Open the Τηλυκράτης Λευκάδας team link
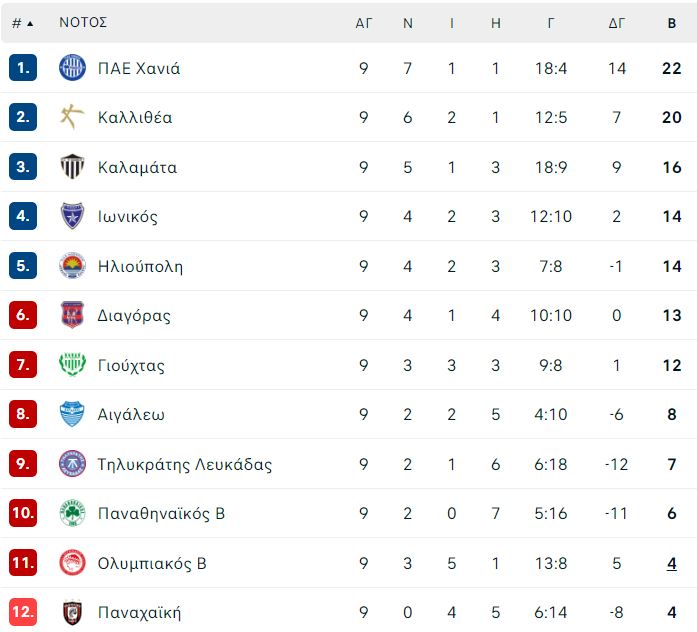This screenshot has width=697, height=632. pyautogui.click(x=184, y=464)
